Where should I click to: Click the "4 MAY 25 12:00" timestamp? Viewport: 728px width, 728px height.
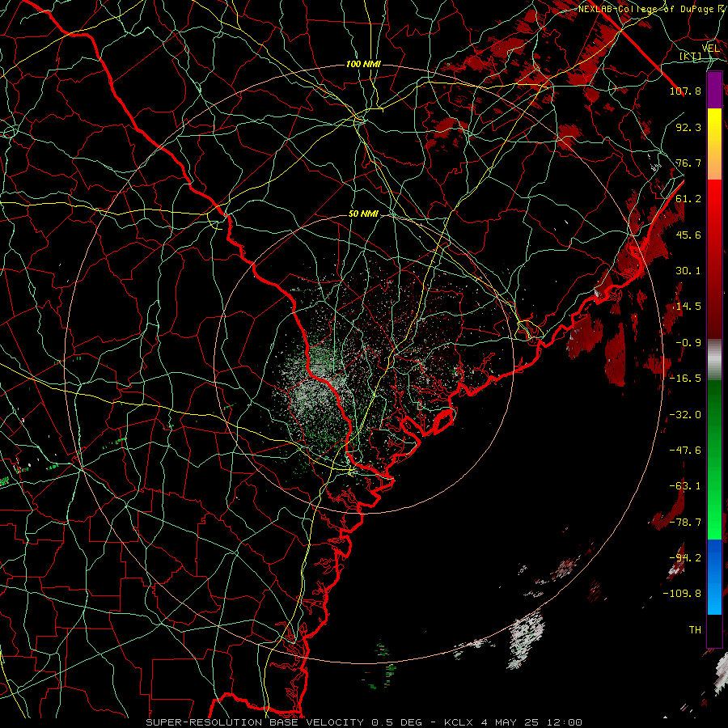[531, 722]
